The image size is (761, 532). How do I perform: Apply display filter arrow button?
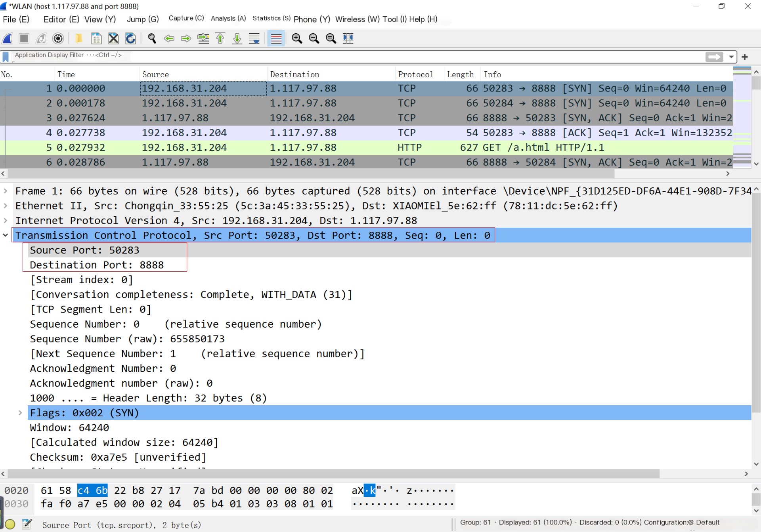click(714, 57)
